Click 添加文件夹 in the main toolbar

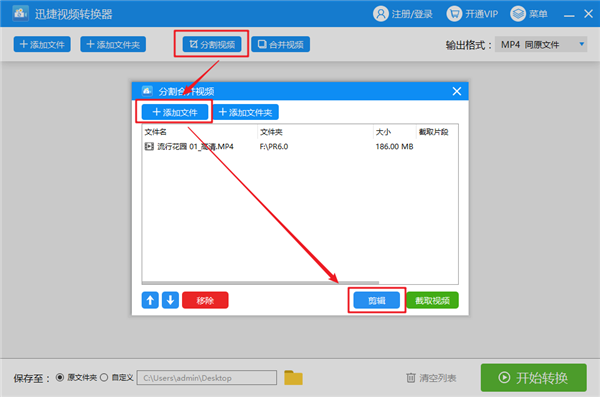113,44
